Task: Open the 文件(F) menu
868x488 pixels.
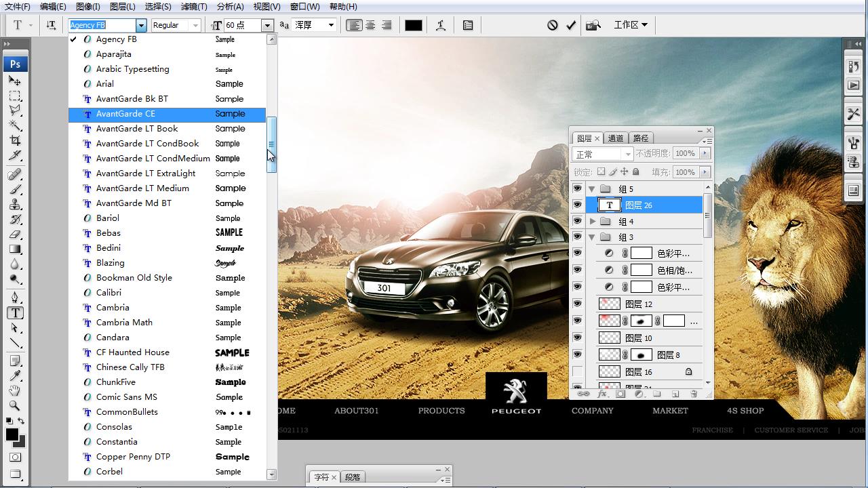Action: tap(18, 6)
